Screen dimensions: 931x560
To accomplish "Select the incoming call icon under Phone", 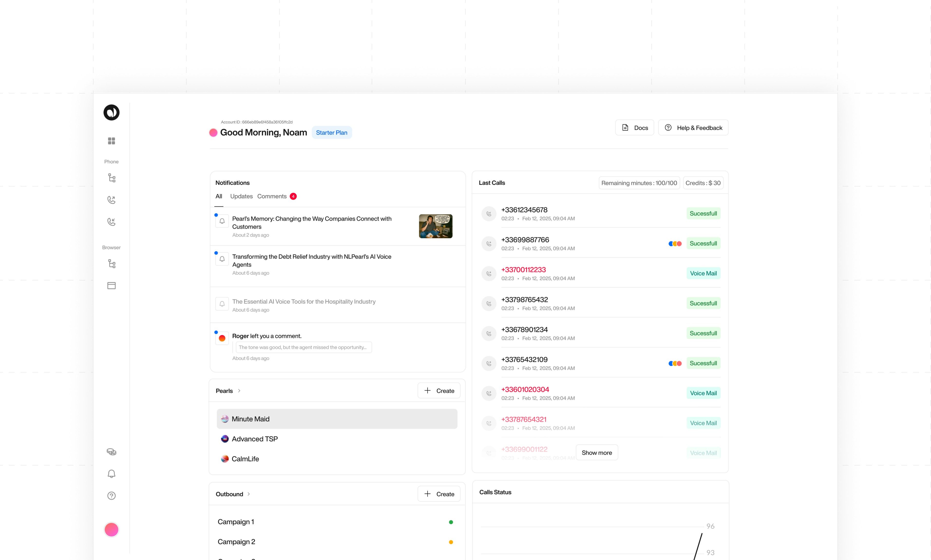I will [111, 222].
